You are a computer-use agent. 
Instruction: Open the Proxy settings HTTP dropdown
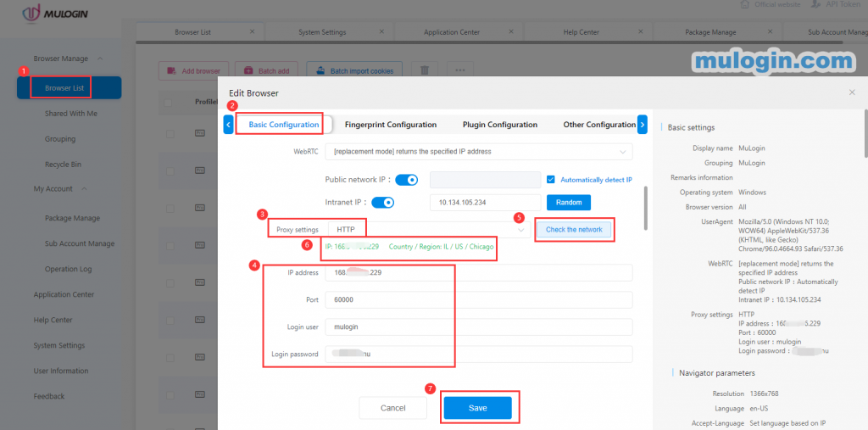coord(429,229)
